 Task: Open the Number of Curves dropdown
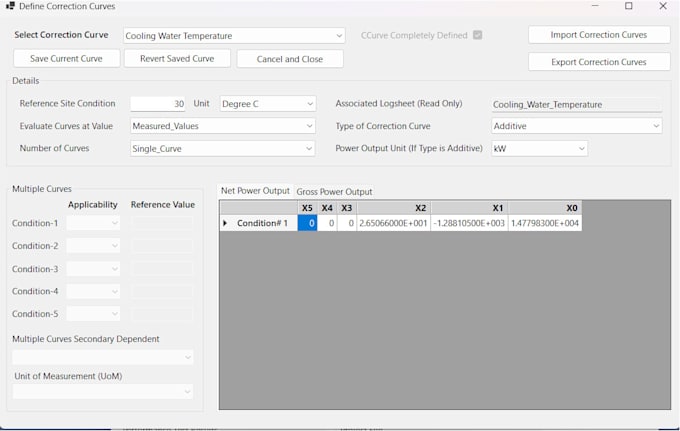[222, 149]
